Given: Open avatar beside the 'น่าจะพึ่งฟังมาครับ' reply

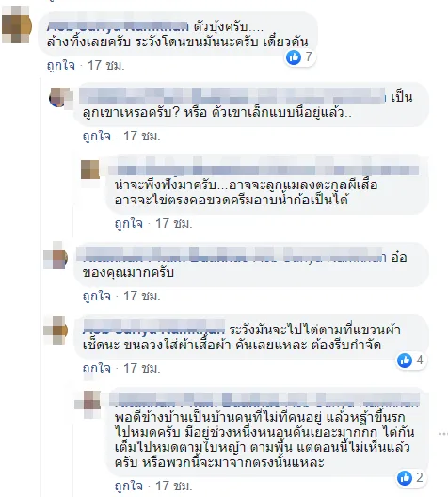Looking at the screenshot, I should pos(90,169).
